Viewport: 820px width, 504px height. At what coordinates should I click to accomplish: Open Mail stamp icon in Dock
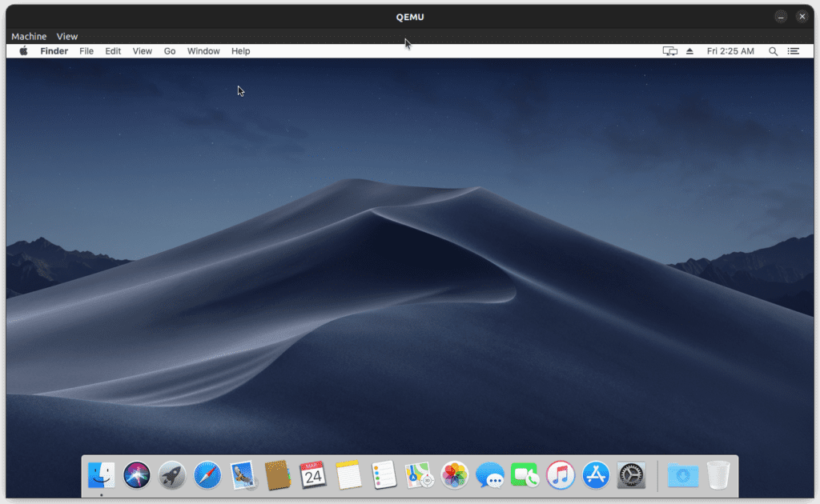click(x=243, y=475)
